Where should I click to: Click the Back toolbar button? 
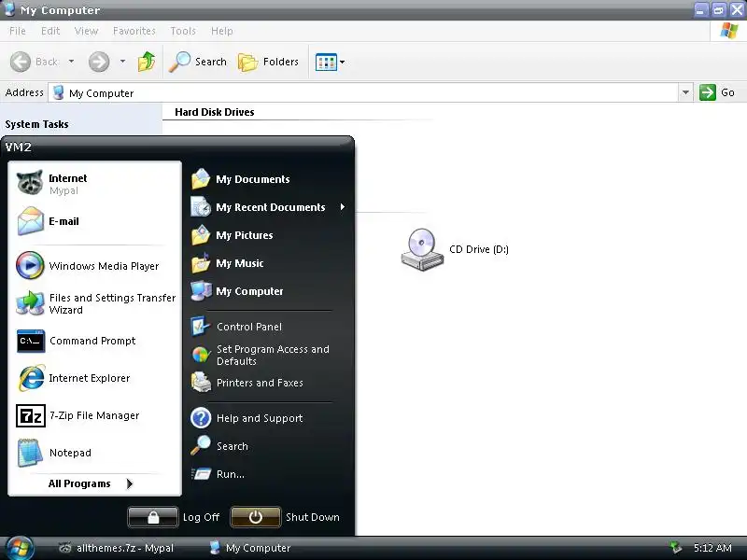[x=35, y=62]
